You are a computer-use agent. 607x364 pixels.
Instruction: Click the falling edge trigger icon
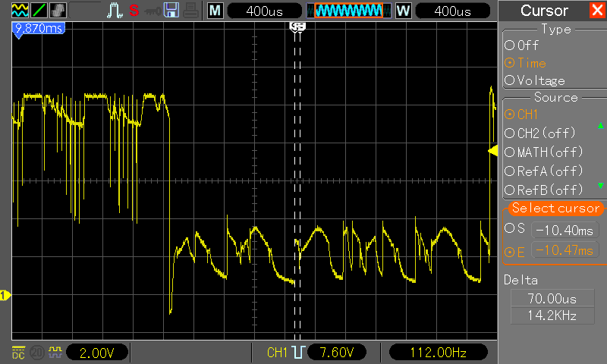pyautogui.click(x=298, y=353)
